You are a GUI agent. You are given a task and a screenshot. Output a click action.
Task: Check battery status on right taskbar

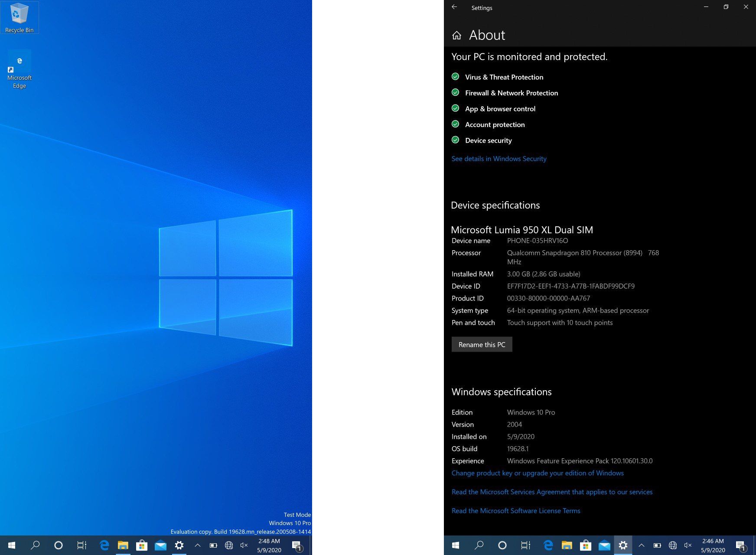[x=657, y=545]
